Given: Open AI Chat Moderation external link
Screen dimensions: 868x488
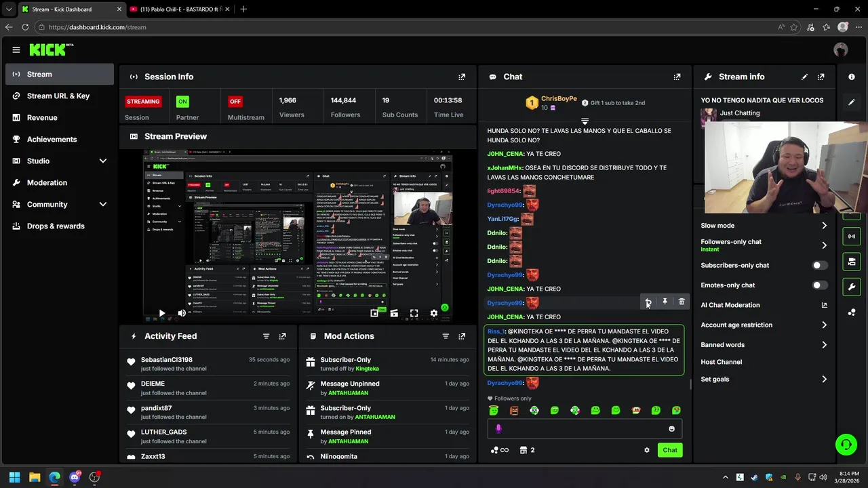Looking at the screenshot, I should [825, 306].
